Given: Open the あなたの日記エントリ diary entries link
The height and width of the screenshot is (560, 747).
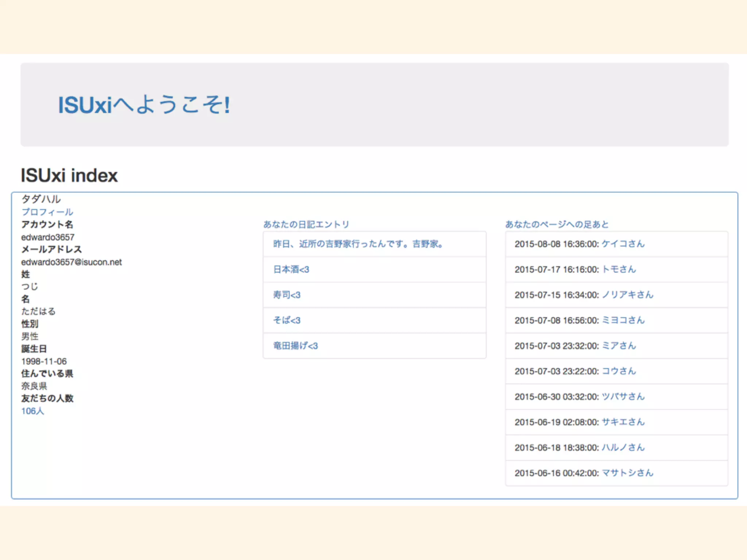Looking at the screenshot, I should [306, 224].
